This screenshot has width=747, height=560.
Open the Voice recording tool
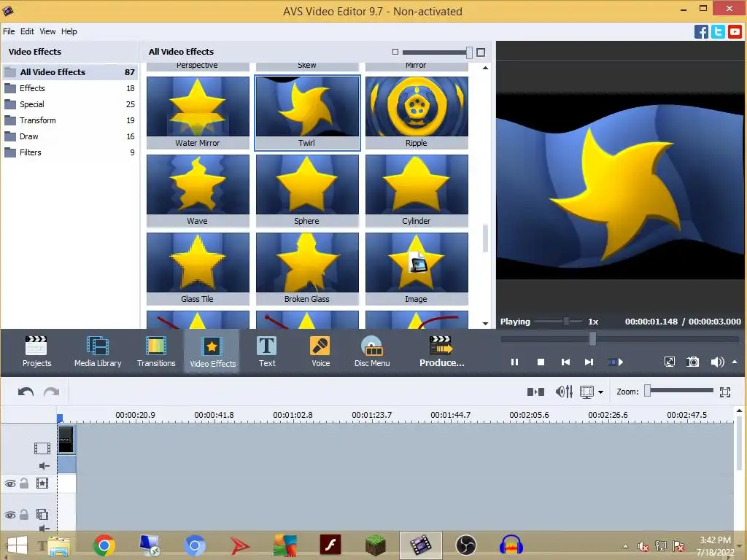coord(320,351)
